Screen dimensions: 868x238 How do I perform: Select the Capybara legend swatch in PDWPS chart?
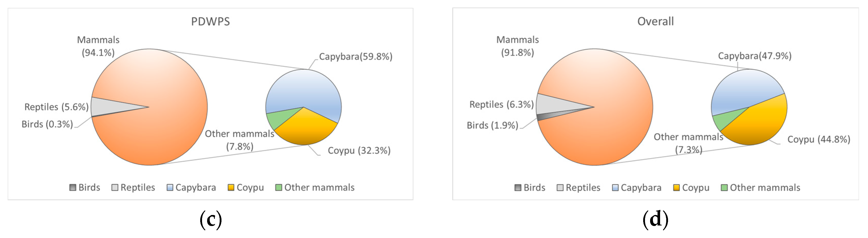tap(170, 187)
